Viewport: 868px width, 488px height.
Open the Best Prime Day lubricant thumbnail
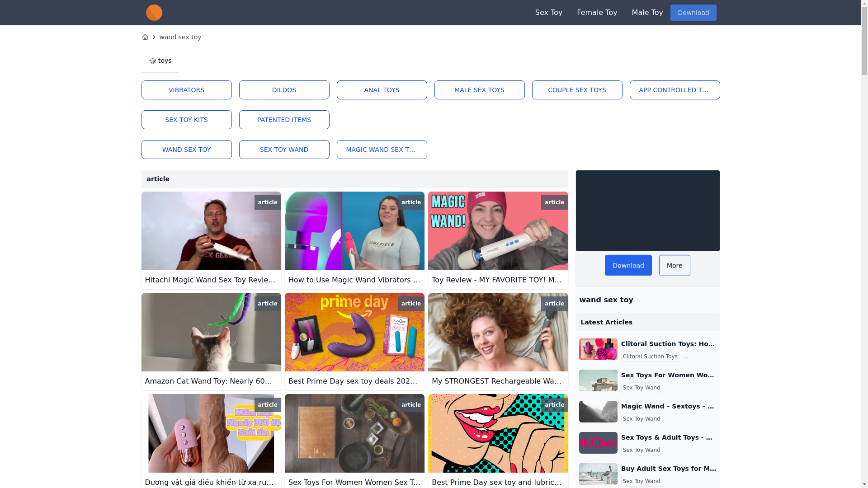(x=498, y=433)
